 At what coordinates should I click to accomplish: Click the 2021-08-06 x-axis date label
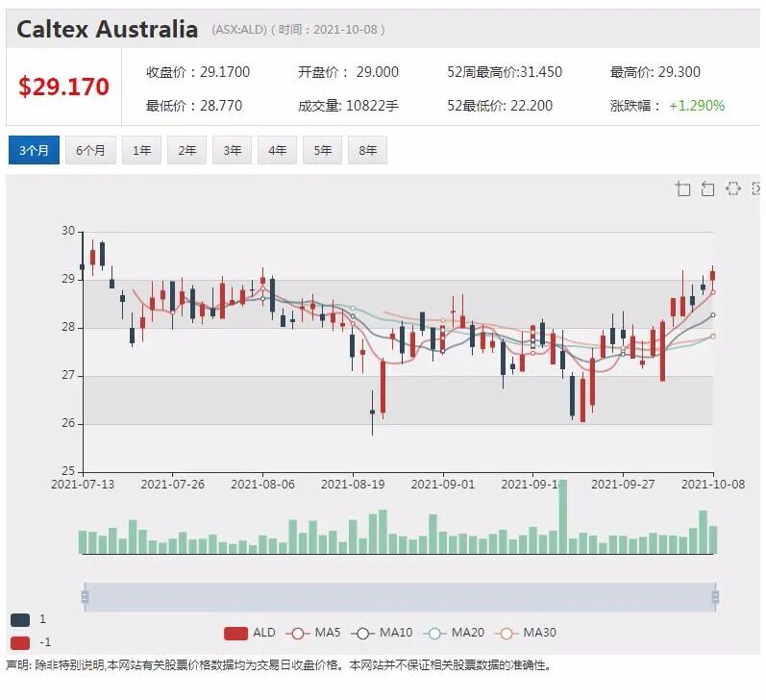pyautogui.click(x=262, y=485)
